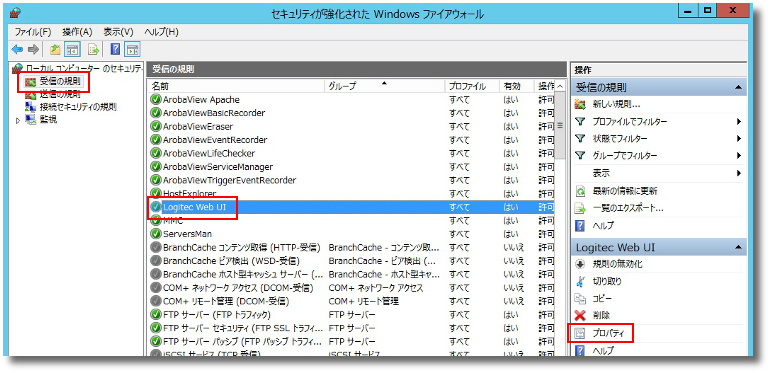Expand the 監視 tree node arrow
The height and width of the screenshot is (373, 770).
pyautogui.click(x=19, y=119)
